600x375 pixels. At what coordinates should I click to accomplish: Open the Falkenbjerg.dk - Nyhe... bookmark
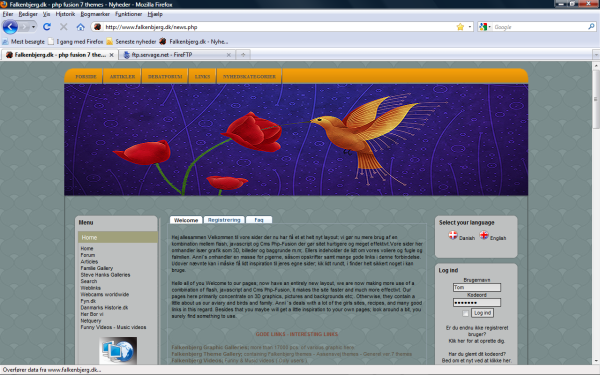(x=194, y=41)
